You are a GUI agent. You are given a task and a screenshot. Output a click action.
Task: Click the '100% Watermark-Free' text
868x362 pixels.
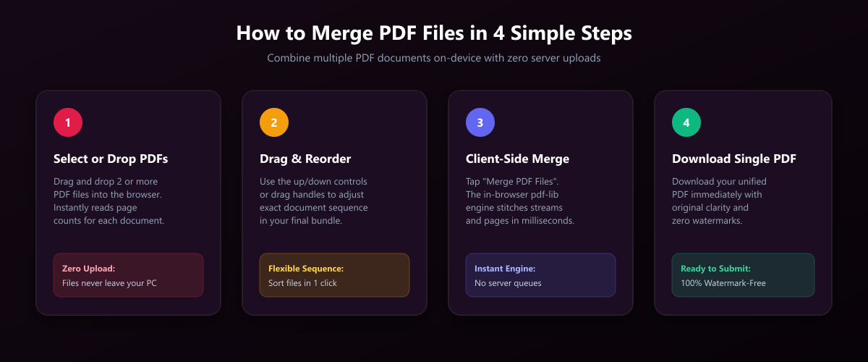pyautogui.click(x=723, y=283)
